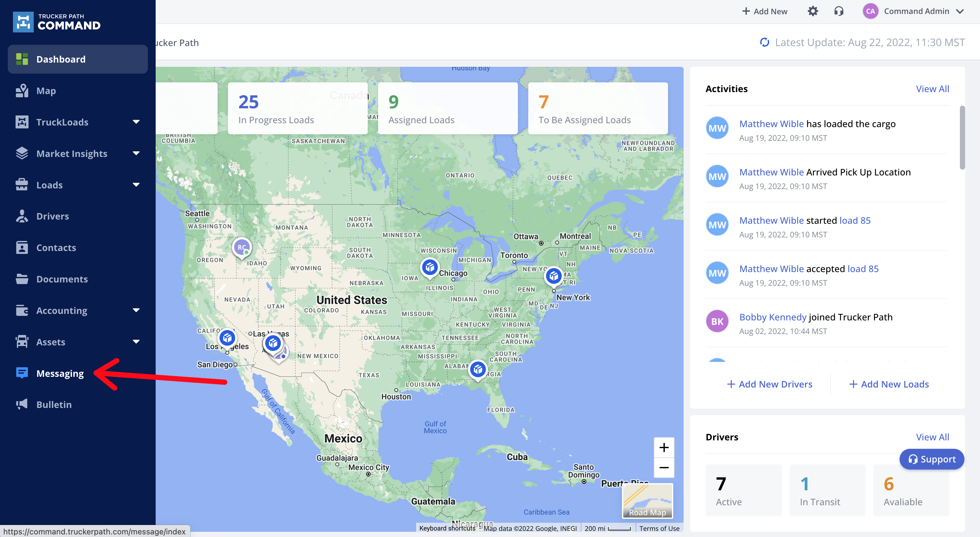980x537 pixels.
Task: Open the Messaging sidebar item
Action: point(78,374)
